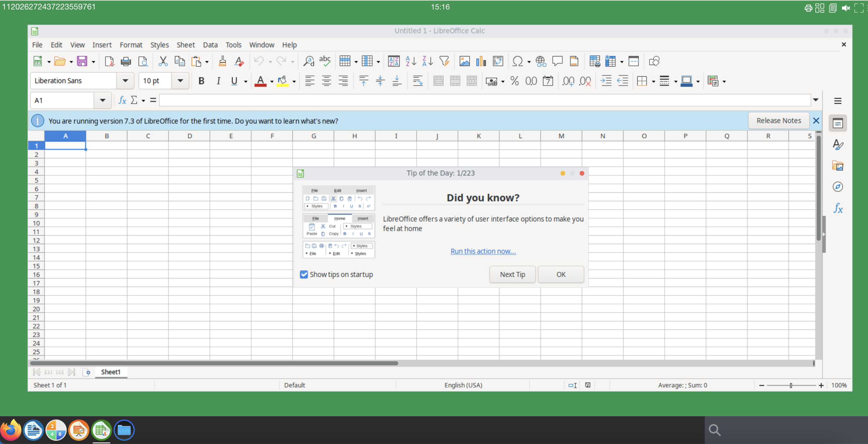
Task: Click the Insert Image icon
Action: pyautogui.click(x=464, y=62)
